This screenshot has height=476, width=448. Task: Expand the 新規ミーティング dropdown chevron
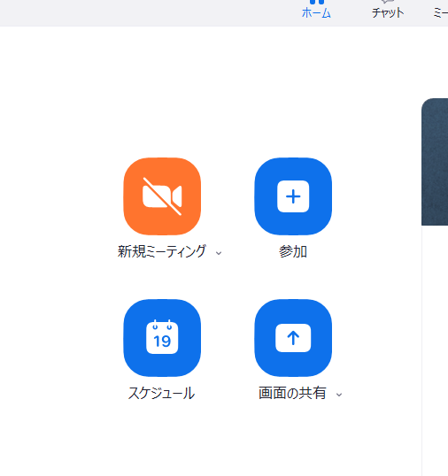(x=219, y=253)
